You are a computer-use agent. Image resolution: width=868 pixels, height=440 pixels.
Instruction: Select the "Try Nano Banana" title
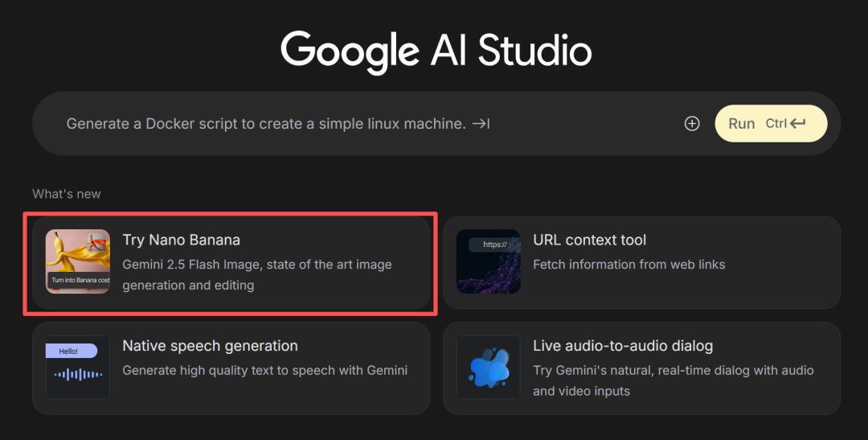coord(181,240)
